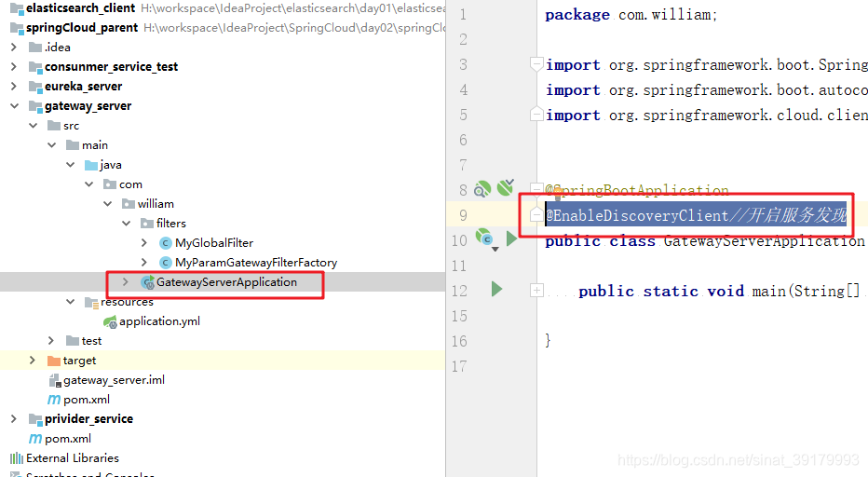
Task: Click line number 16 in gutter
Action: pyautogui.click(x=459, y=341)
